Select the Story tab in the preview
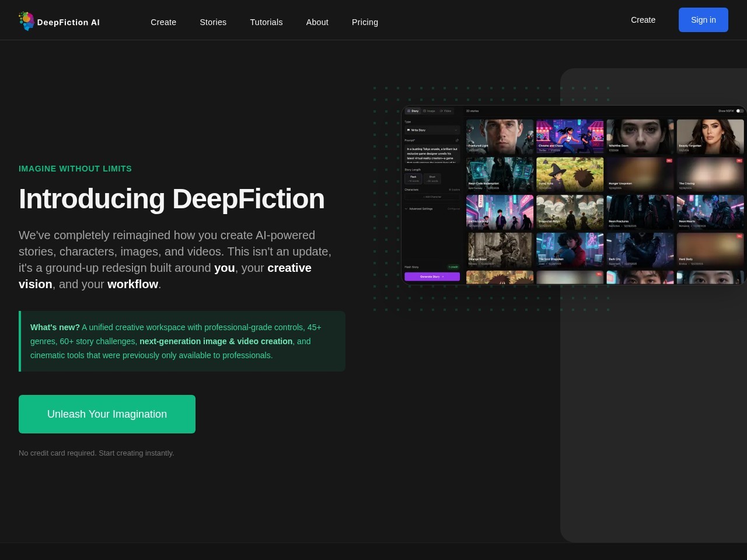Screen dimensions: 747x560 pos(413,111)
